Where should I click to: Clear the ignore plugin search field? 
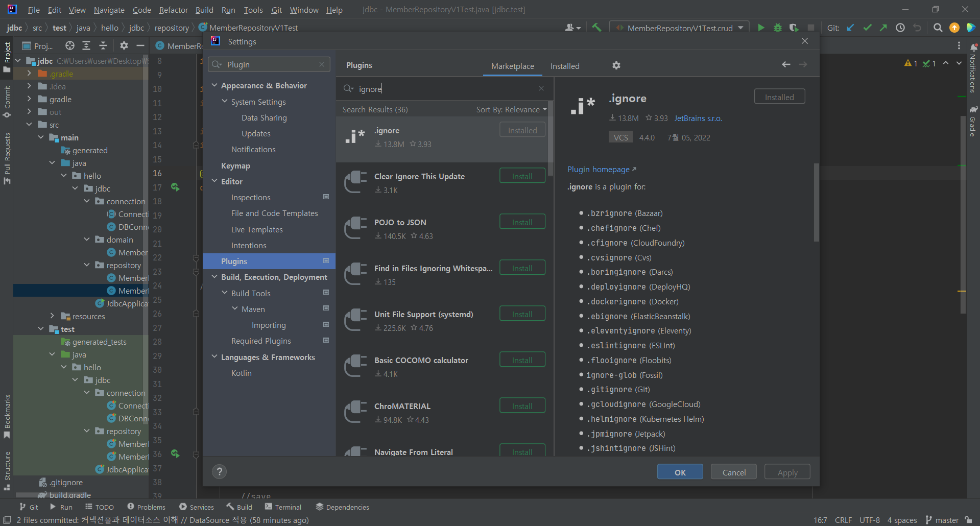pyautogui.click(x=541, y=88)
